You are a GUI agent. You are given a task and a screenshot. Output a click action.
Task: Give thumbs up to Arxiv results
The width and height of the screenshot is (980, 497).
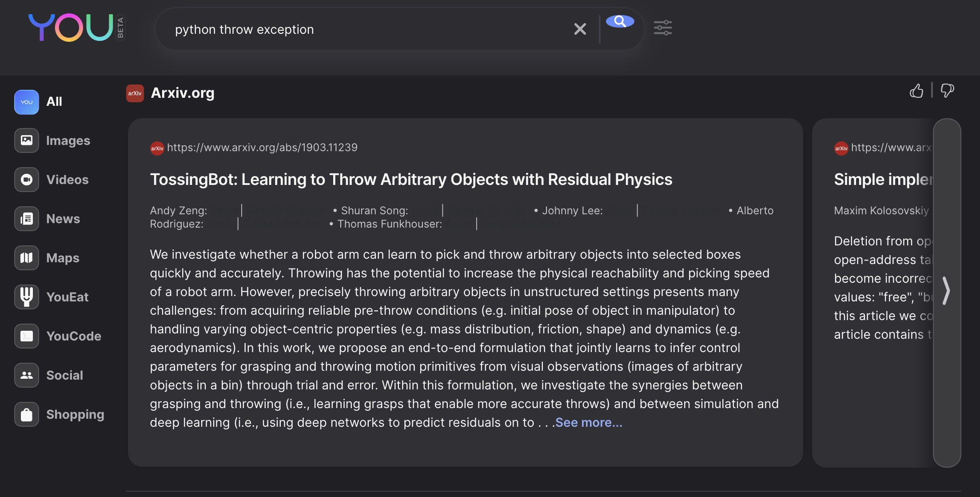[x=916, y=91]
